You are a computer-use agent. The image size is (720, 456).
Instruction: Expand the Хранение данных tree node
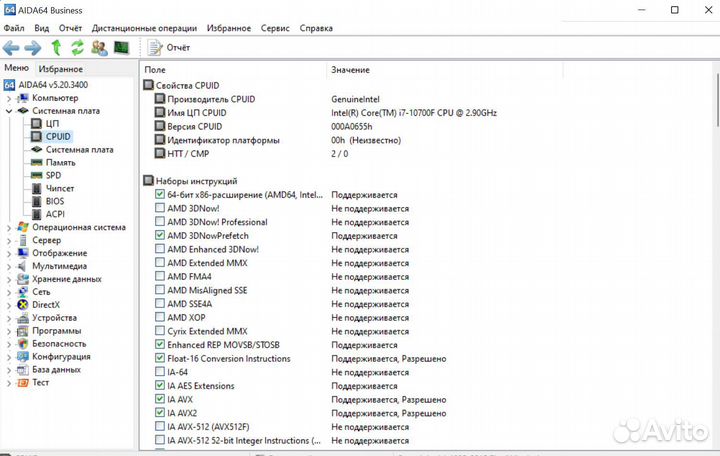[9, 279]
